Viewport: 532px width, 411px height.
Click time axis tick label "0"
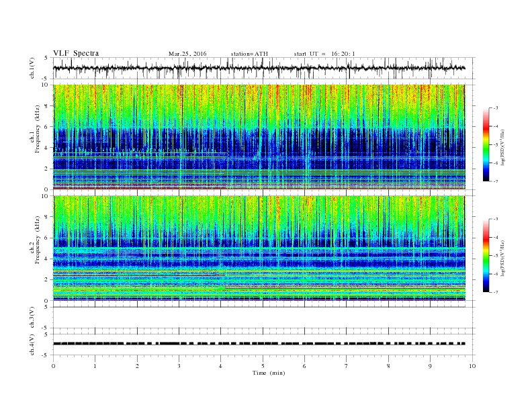pos(53,366)
